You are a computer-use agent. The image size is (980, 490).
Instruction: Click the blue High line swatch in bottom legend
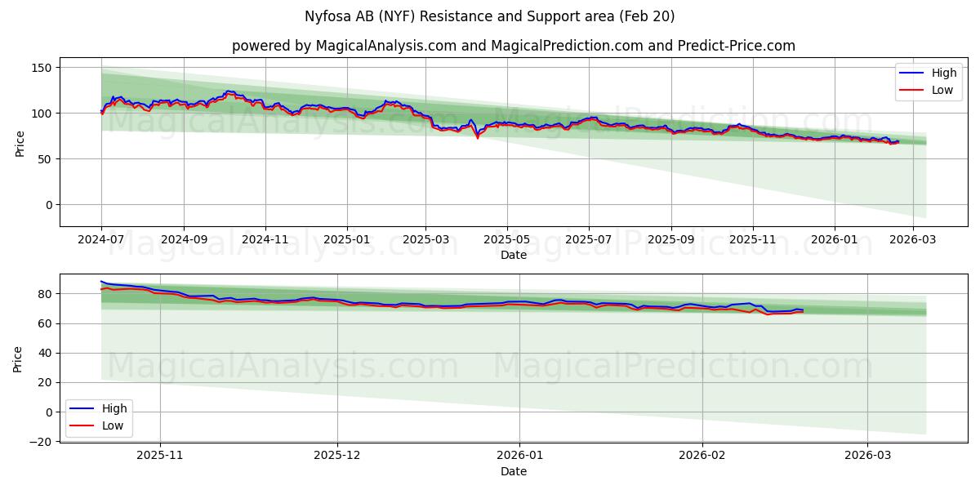click(x=82, y=408)
